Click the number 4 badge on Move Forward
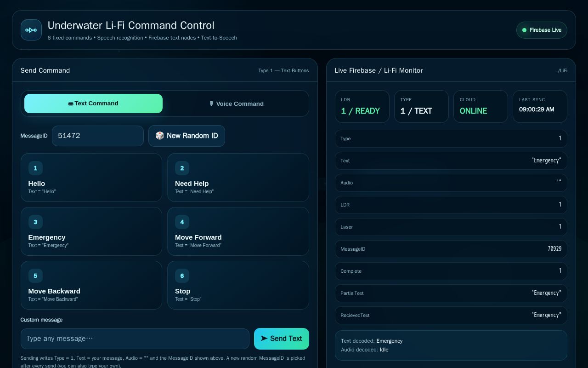This screenshot has height=368, width=588. (x=182, y=222)
